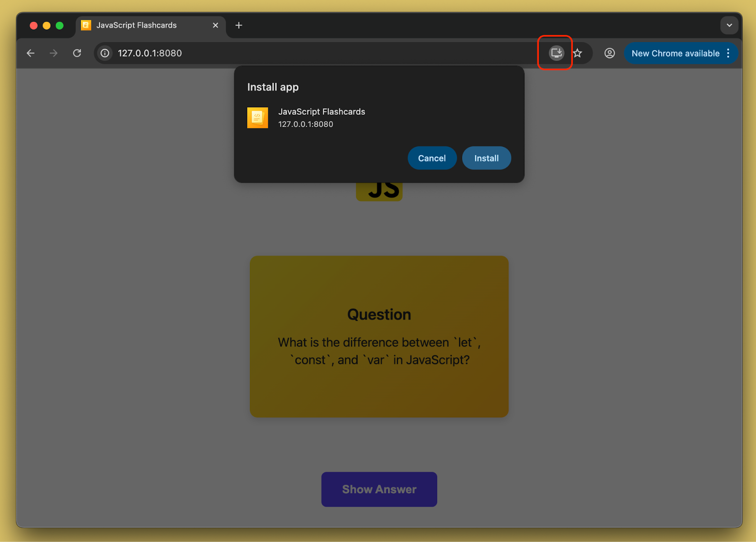756x542 pixels.
Task: Click the JavaScript Flashcards app icon in dialog
Action: click(258, 118)
